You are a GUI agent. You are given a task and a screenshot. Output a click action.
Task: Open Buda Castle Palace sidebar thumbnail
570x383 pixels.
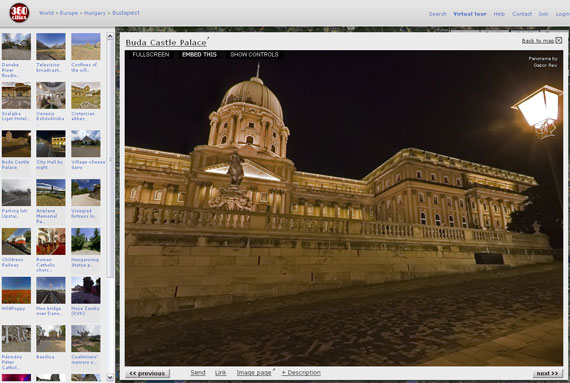pyautogui.click(x=16, y=144)
